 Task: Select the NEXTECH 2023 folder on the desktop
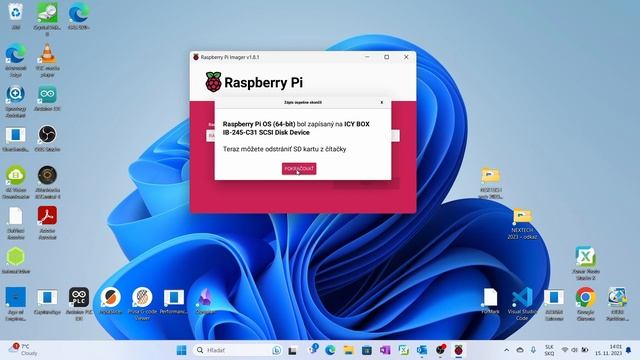click(x=522, y=224)
